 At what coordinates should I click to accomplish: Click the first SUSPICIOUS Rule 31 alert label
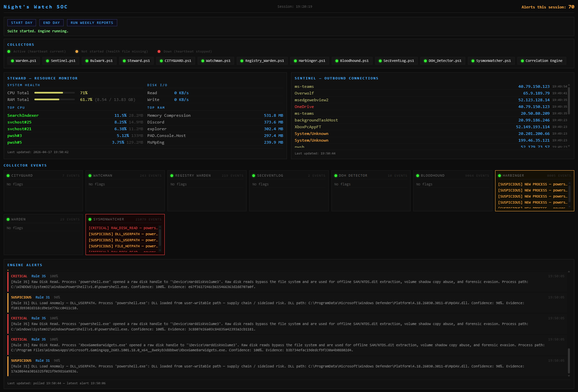point(21,297)
